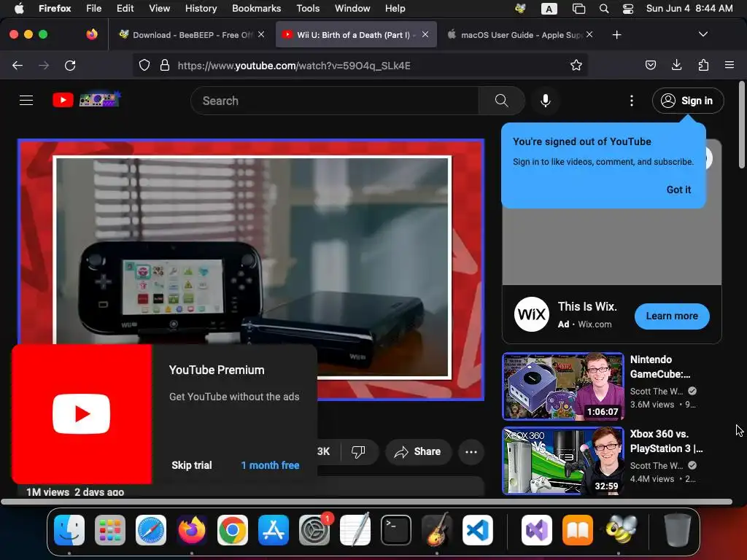Image resolution: width=747 pixels, height=560 pixels.
Task: Open the YouTube guide hamburger menu
Action: (x=26, y=101)
